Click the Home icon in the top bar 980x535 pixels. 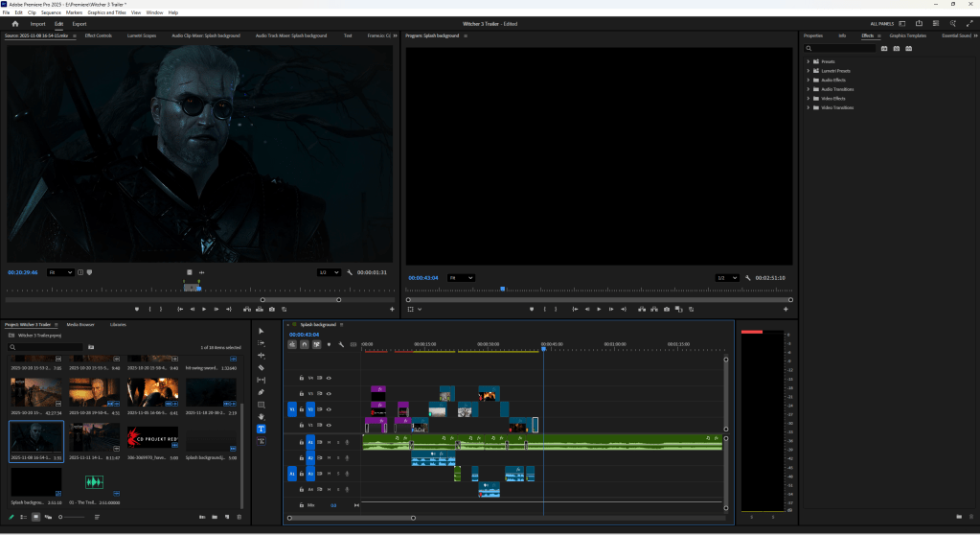15,23
